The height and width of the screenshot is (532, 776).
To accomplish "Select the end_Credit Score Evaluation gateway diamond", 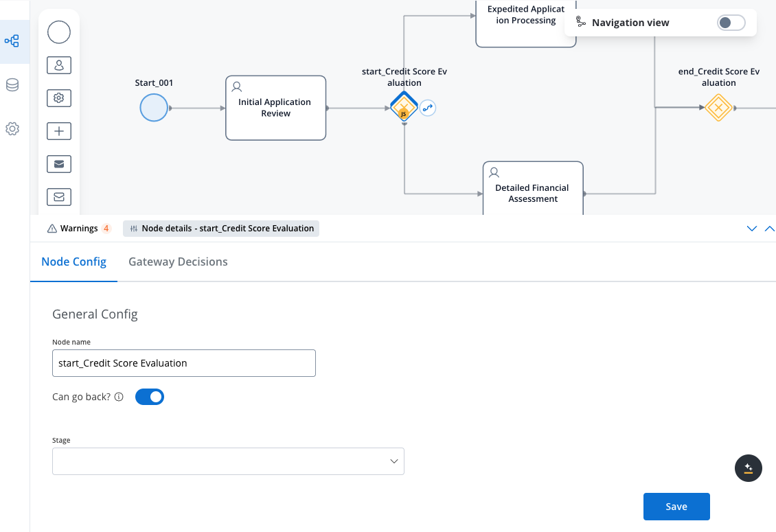I will (718, 107).
